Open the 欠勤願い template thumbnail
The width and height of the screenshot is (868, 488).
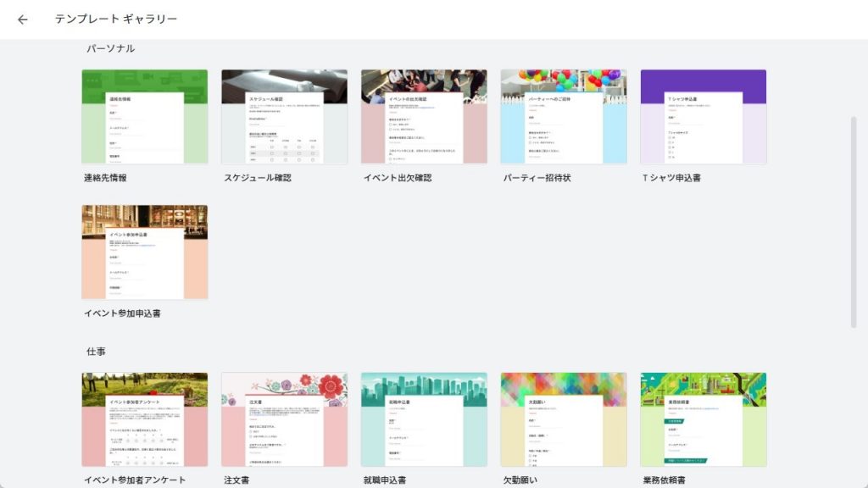tap(564, 419)
